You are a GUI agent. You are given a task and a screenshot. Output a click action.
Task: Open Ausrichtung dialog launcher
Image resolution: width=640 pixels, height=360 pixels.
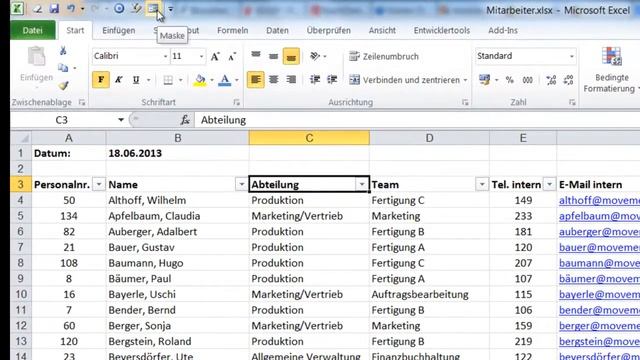point(465,102)
